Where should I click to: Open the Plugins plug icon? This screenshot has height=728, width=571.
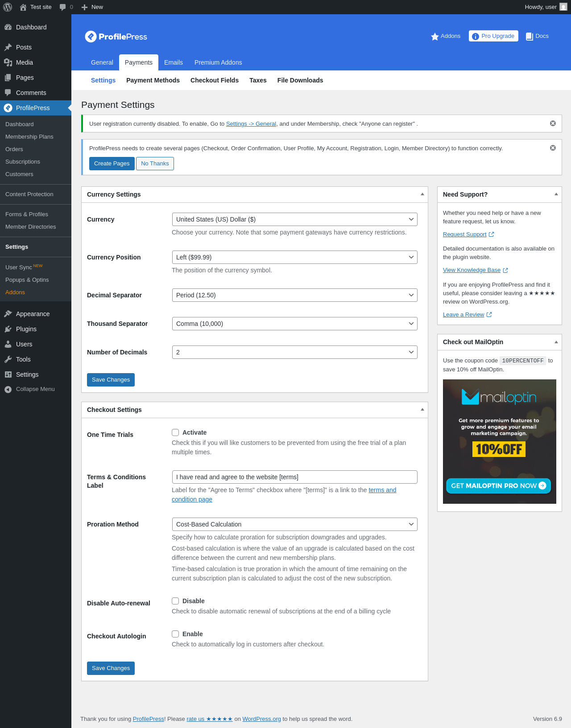click(8, 329)
